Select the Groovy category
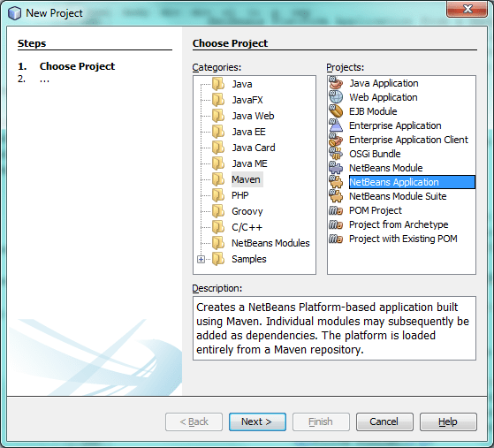The width and height of the screenshot is (494, 448). 247,211
